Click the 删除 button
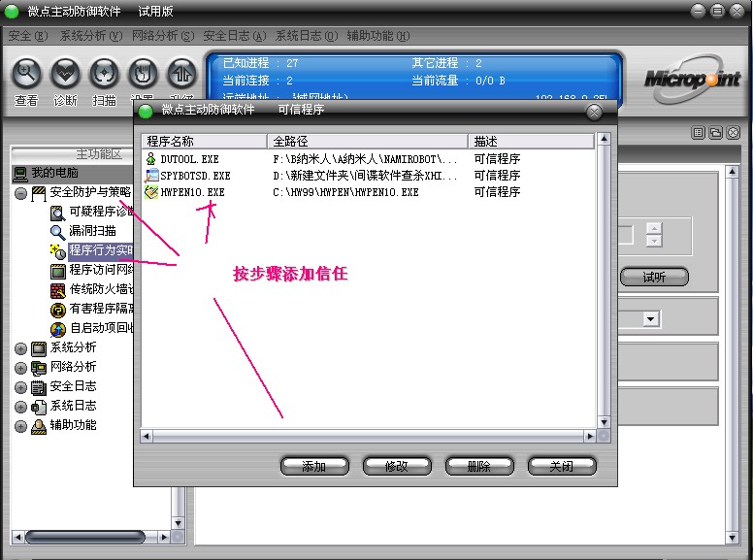This screenshot has height=560, width=753. 479,466
